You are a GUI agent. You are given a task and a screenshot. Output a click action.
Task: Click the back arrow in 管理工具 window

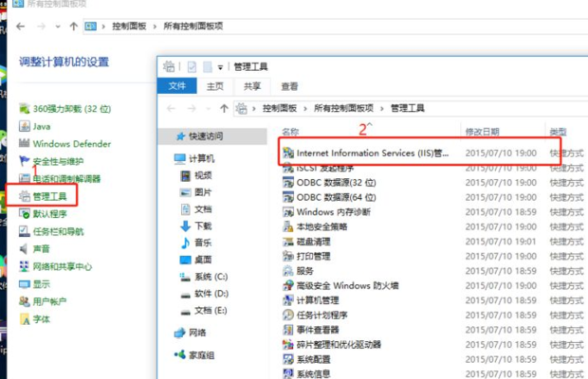click(x=171, y=109)
